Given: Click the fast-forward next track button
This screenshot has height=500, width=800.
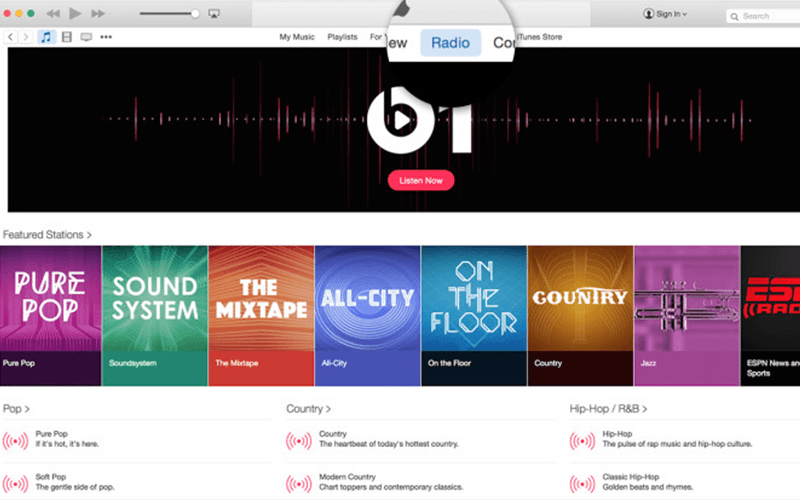Looking at the screenshot, I should tap(97, 14).
